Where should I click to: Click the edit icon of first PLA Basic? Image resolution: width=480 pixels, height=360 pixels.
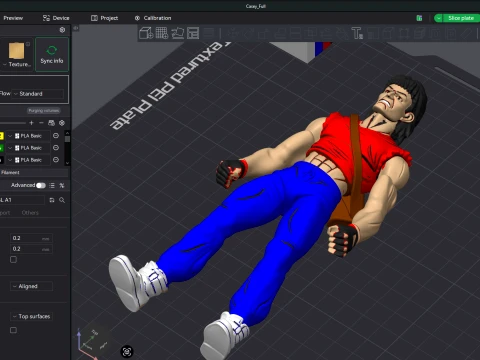[56, 136]
